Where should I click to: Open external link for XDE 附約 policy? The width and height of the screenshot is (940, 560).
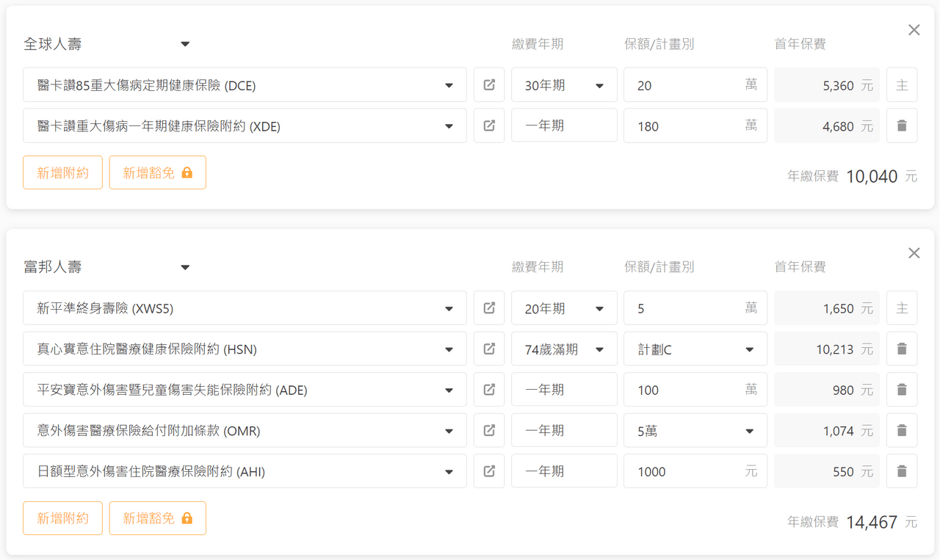coord(489,126)
